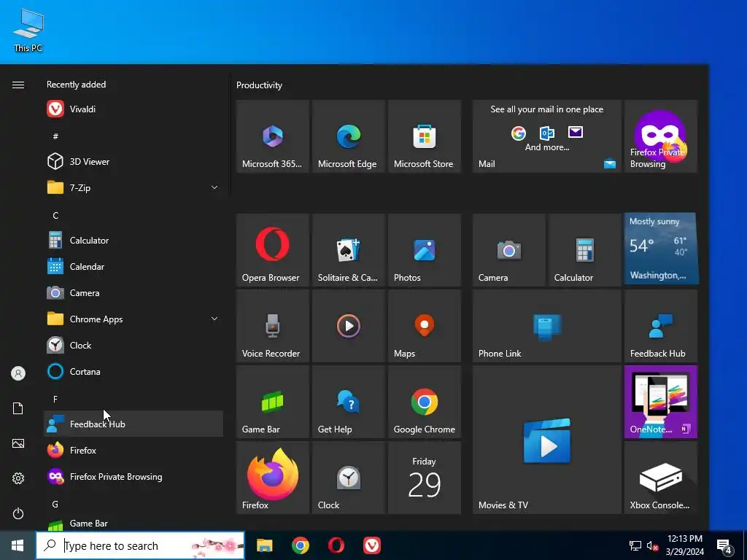Open the Solitaire & Casual Games tile
The width and height of the screenshot is (747, 560).
(348, 250)
